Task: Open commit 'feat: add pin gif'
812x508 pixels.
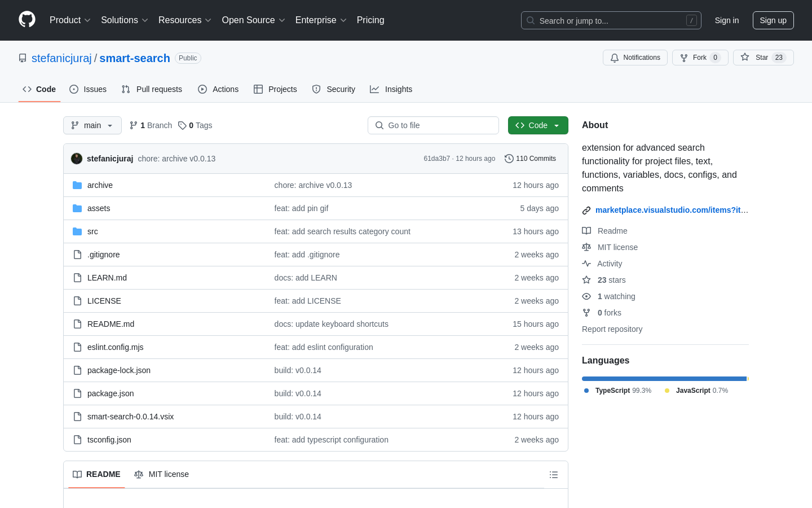Action: (302, 208)
